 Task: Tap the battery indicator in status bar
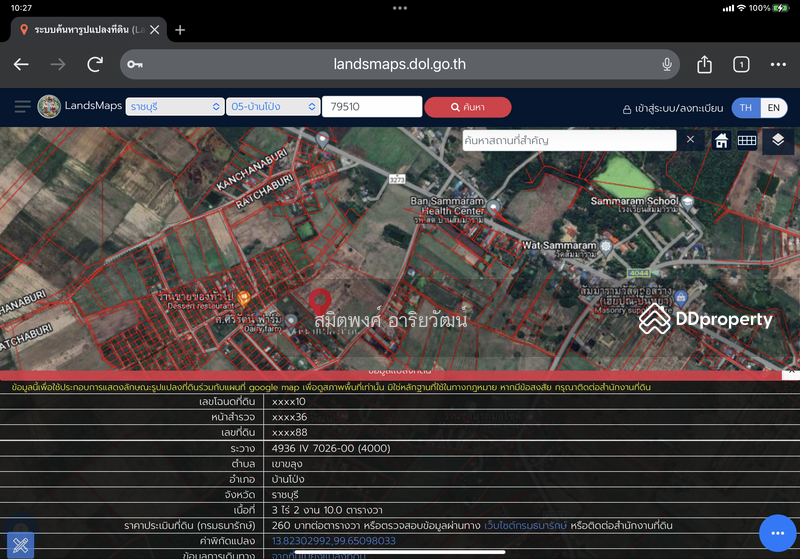click(x=781, y=8)
